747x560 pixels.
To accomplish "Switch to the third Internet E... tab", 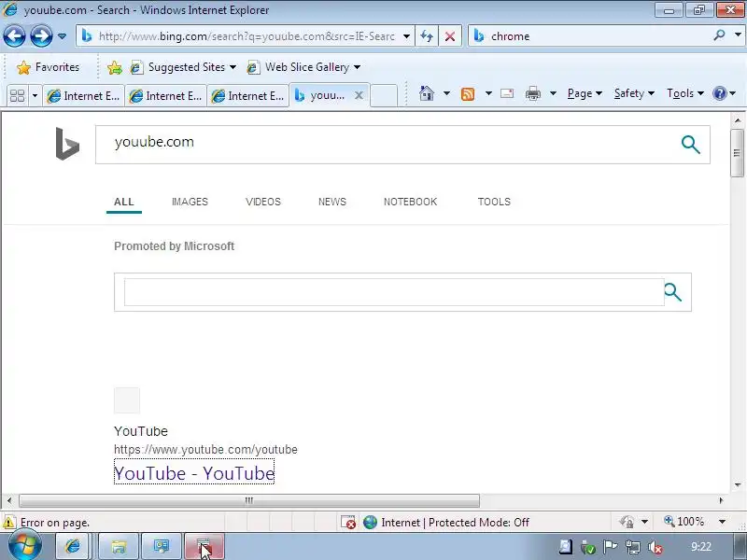I will [x=247, y=96].
